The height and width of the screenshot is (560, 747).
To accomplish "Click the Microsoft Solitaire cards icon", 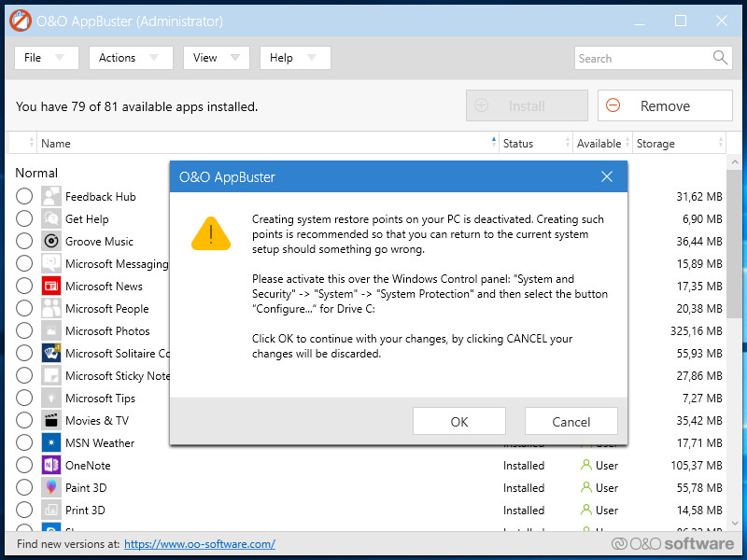I will pyautogui.click(x=51, y=353).
